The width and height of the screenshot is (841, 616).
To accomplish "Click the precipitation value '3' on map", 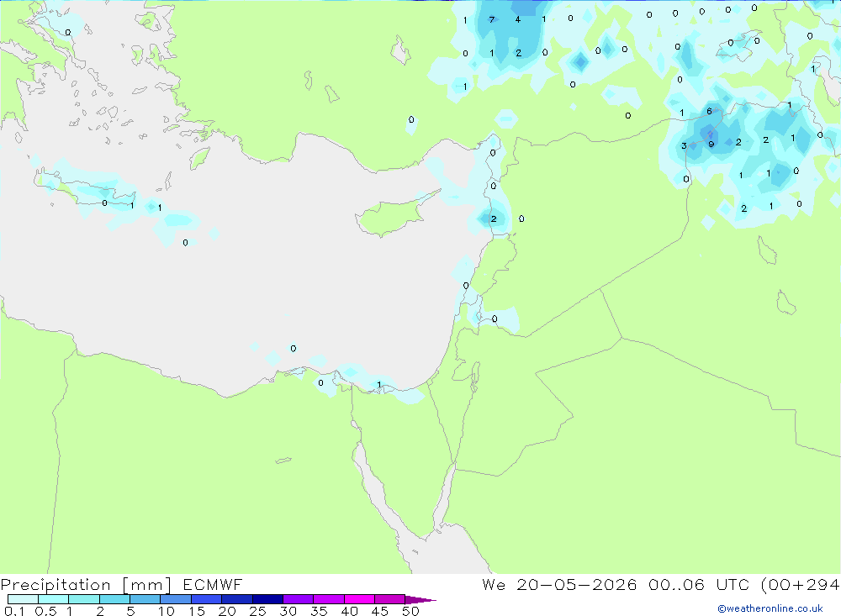I will point(684,146).
